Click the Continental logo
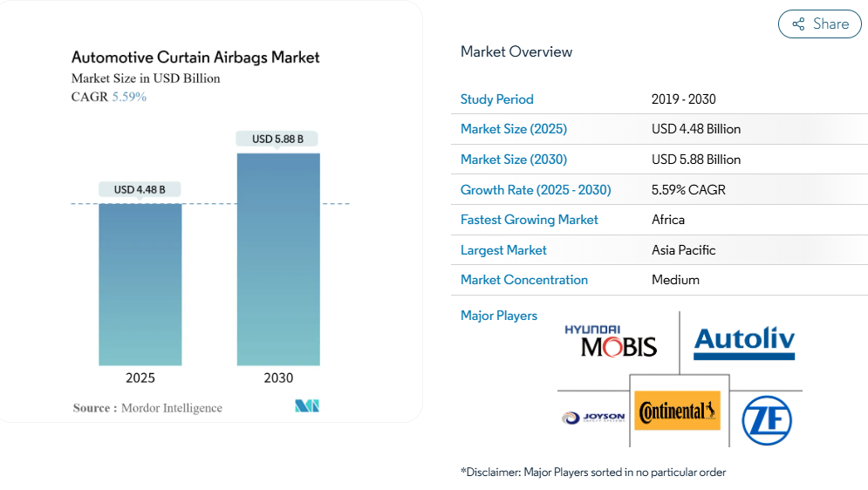Image resolution: width=868 pixels, height=490 pixels. [677, 411]
